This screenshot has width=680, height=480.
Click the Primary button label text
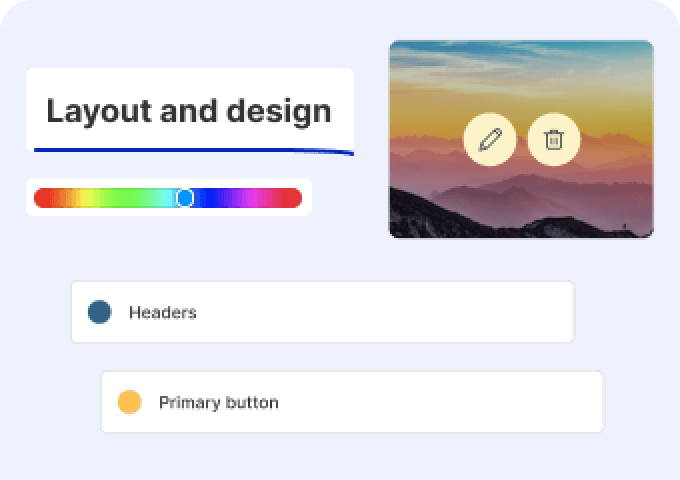click(219, 403)
